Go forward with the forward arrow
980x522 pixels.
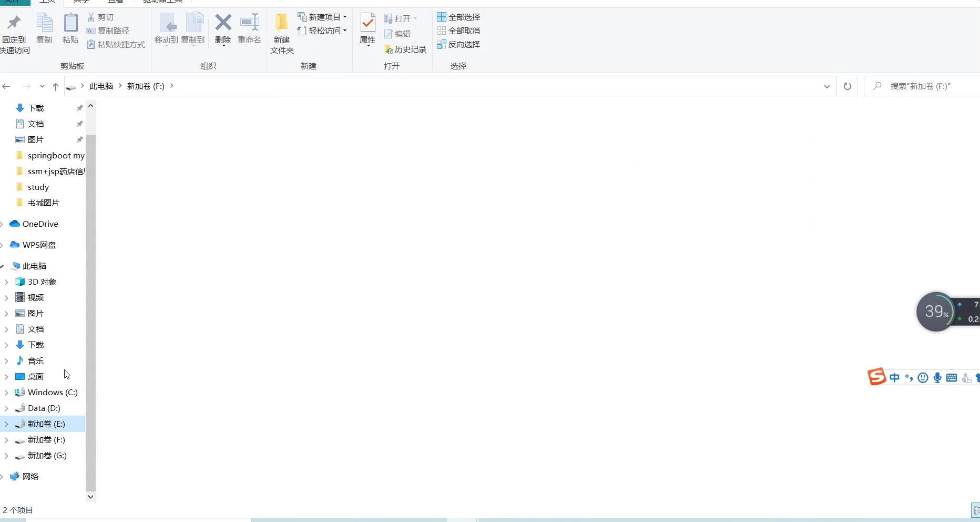(x=26, y=86)
